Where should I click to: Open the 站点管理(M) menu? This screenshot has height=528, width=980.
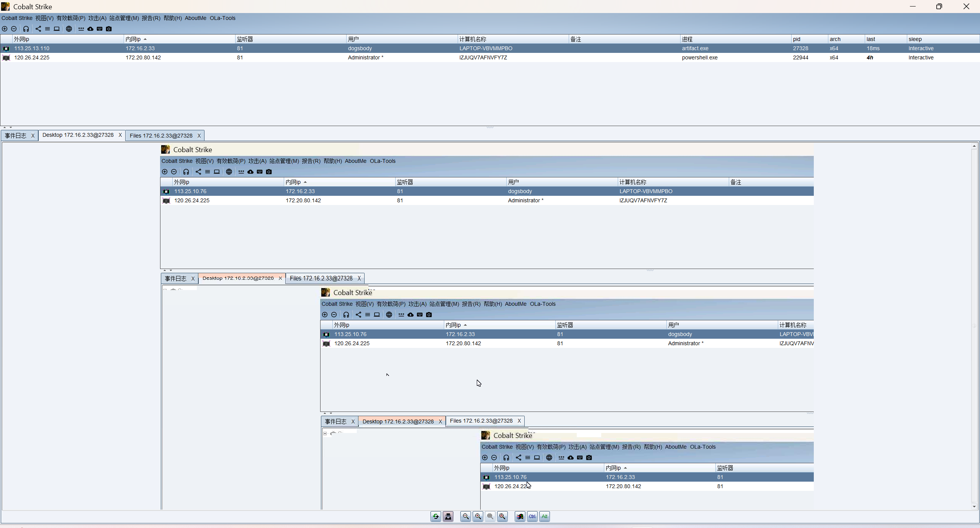click(x=124, y=18)
